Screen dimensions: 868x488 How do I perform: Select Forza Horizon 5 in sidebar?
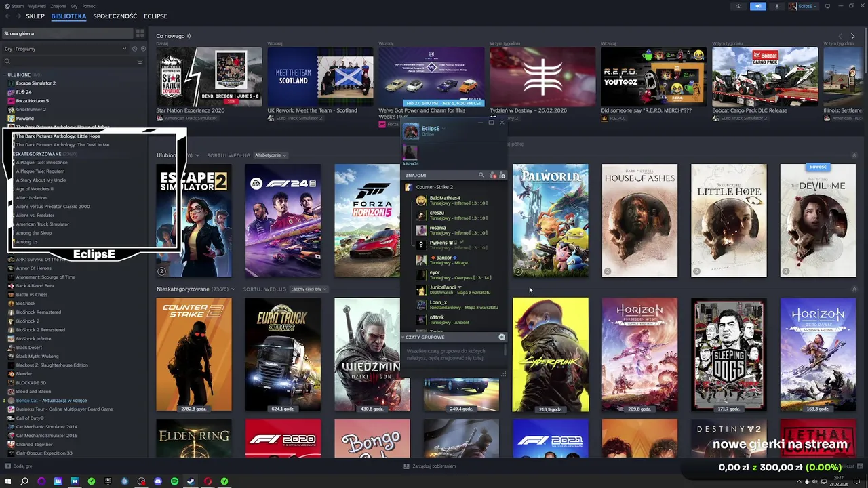(32, 101)
